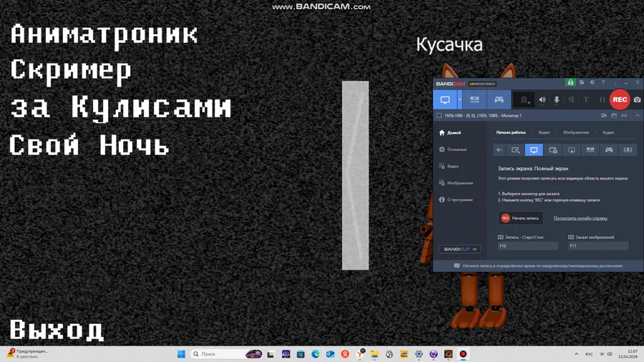Image resolution: width=644 pixels, height=362 pixels.
Task: Click the broadcast signal icon in monitor bar
Action: (x=624, y=116)
